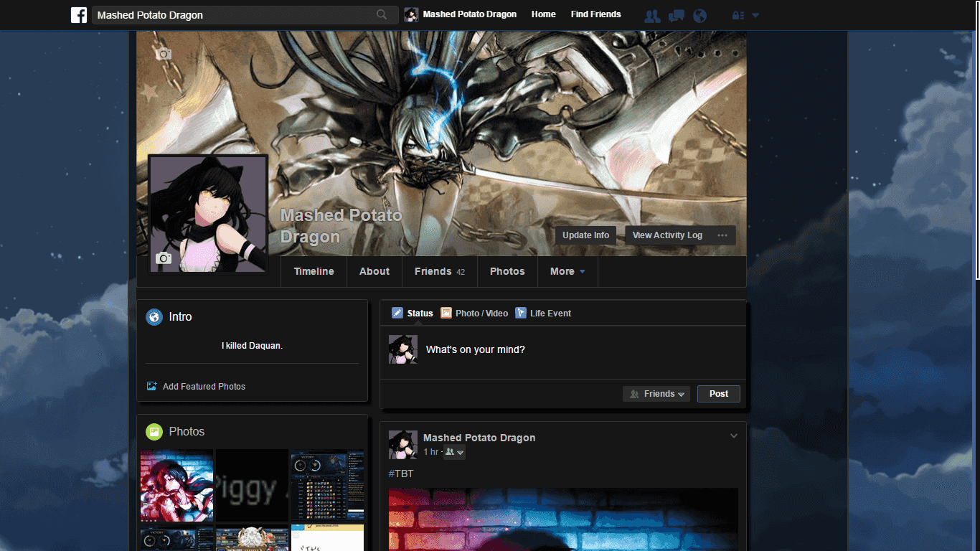Click the View Activity Log button
Image resolution: width=980 pixels, height=551 pixels.
pyautogui.click(x=667, y=235)
